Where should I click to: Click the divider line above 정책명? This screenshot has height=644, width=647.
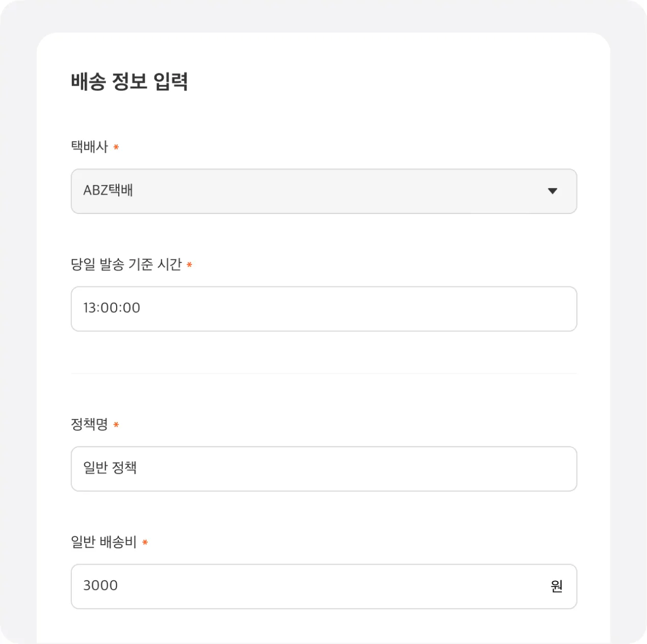[x=323, y=373]
